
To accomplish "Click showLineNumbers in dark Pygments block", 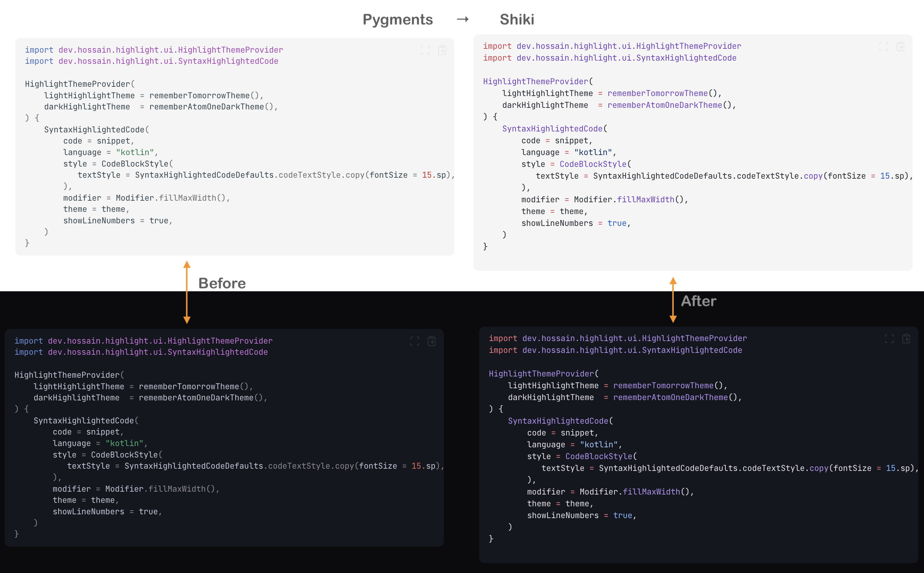I will coord(88,512).
